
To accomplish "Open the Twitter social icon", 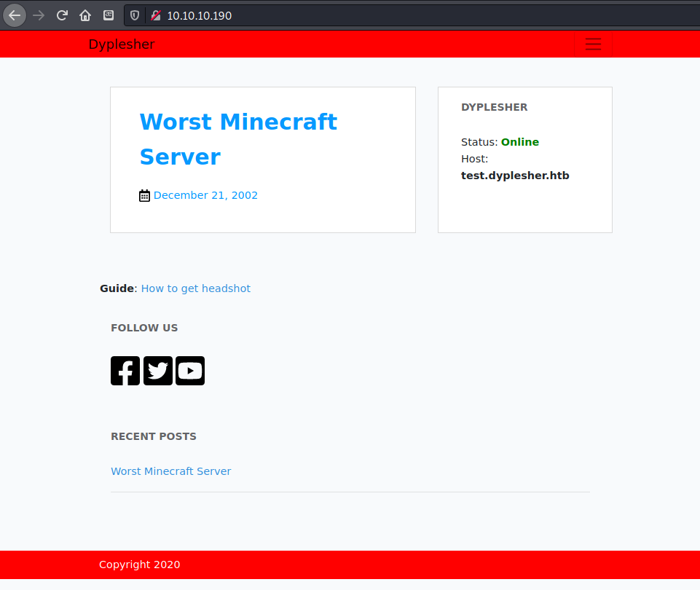I will [158, 371].
